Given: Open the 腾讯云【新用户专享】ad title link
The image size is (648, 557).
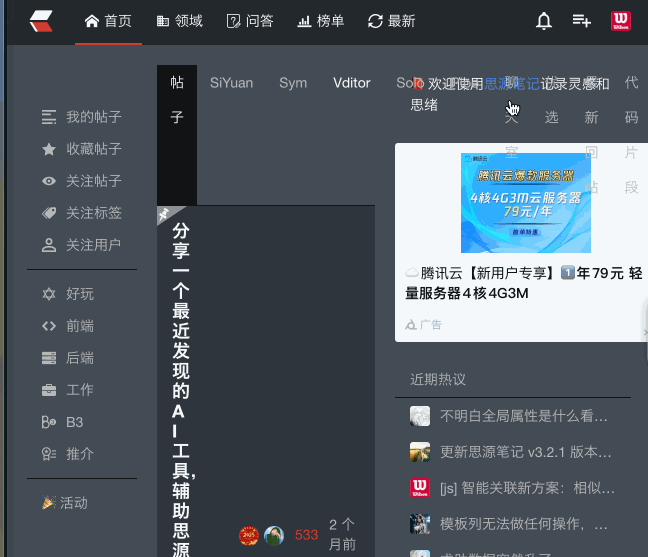Looking at the screenshot, I should (524, 283).
